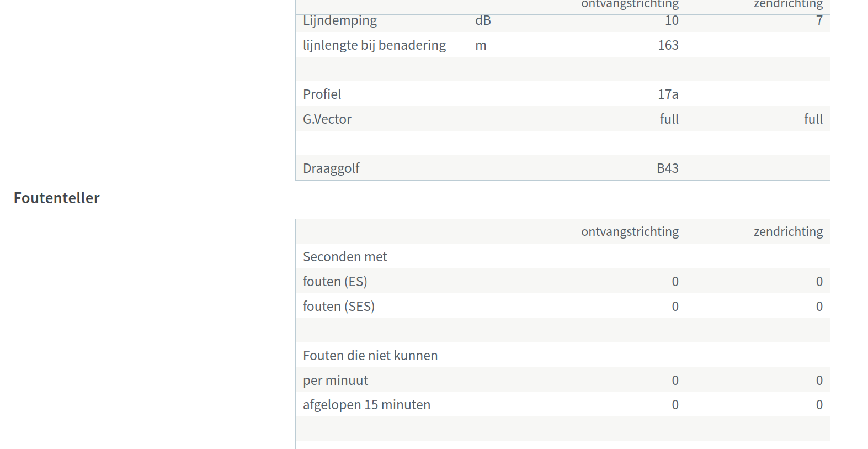Select G.Vector full value under zendrichting

coord(813,119)
